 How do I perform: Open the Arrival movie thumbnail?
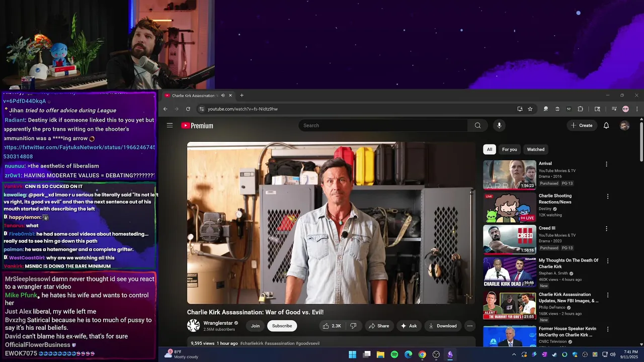[510, 174]
